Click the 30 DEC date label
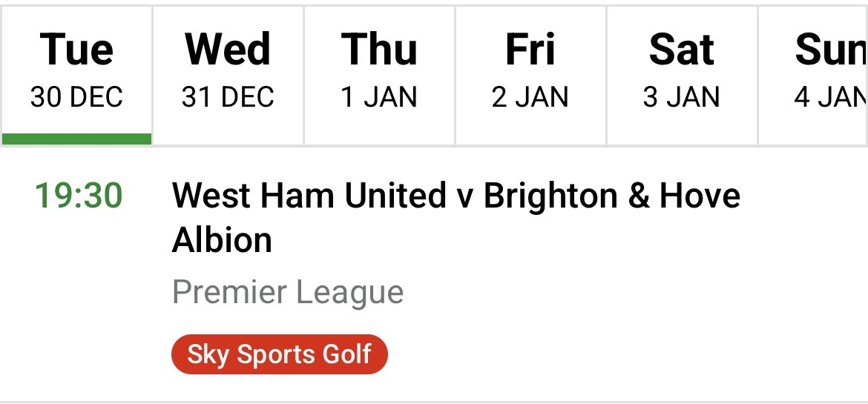Screen dimensions: 868x404 [76, 98]
